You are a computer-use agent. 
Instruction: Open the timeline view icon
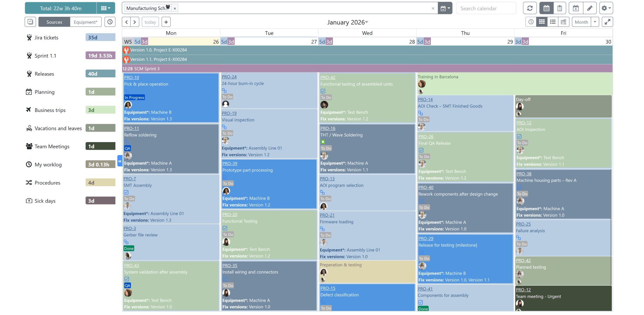(564, 22)
